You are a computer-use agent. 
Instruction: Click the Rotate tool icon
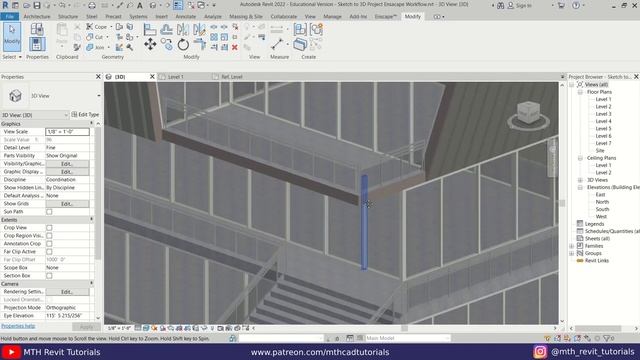183,44
